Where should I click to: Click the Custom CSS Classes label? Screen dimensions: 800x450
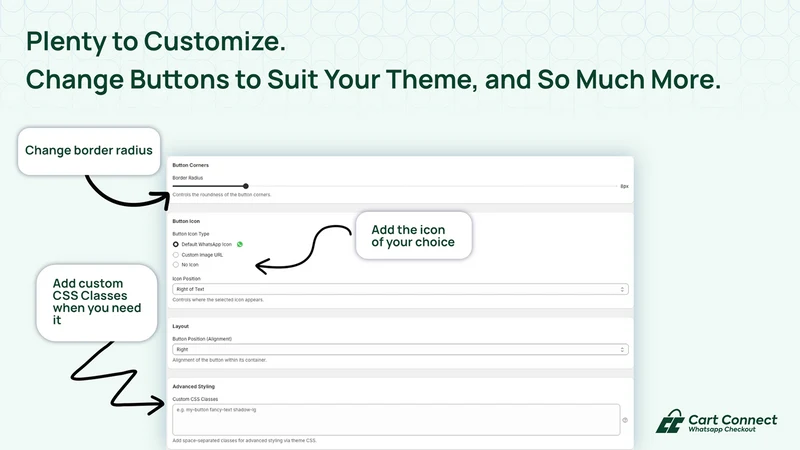pos(195,399)
